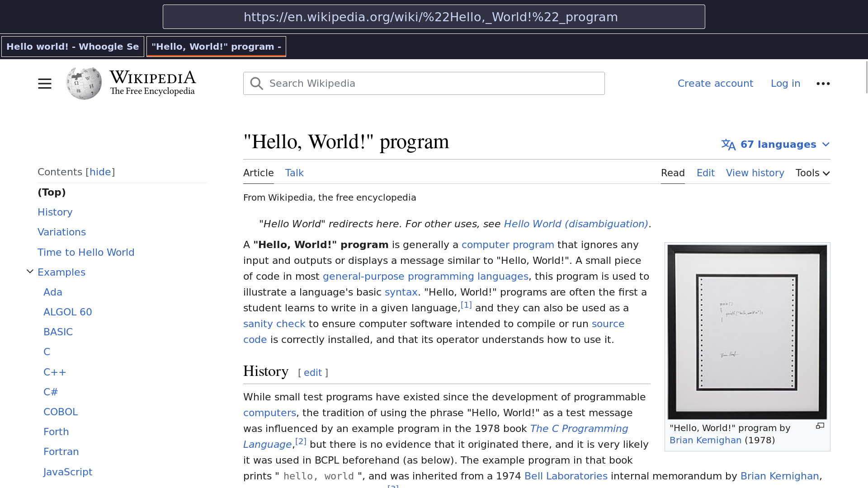
Task: Follow the sanity check link
Action: (x=274, y=324)
